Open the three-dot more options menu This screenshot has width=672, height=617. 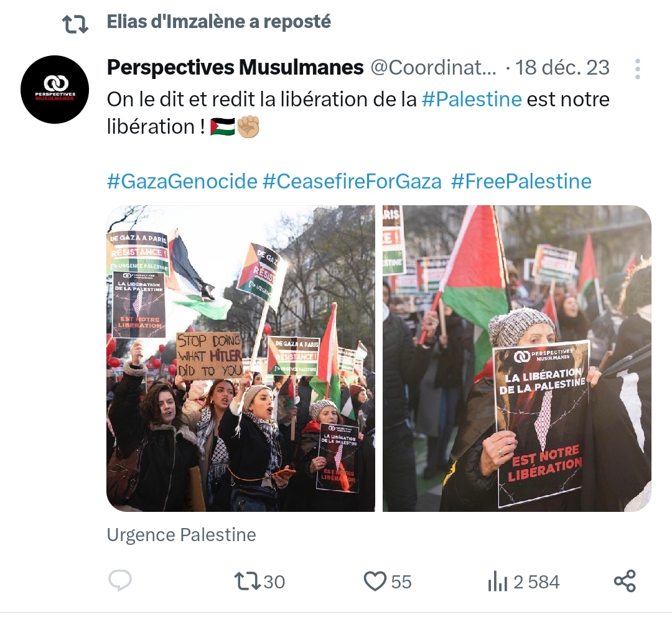[x=638, y=69]
